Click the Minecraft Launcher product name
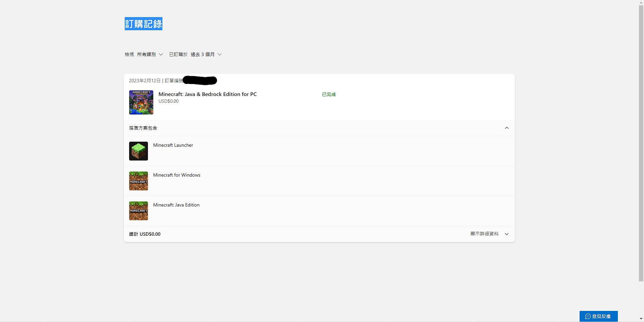644x322 pixels. (173, 145)
